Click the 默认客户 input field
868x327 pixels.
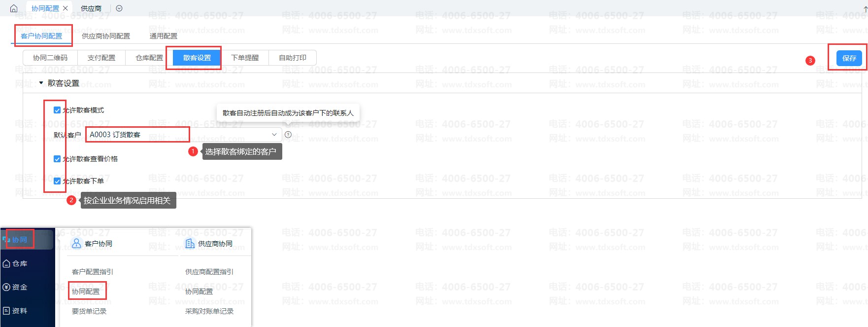point(177,135)
